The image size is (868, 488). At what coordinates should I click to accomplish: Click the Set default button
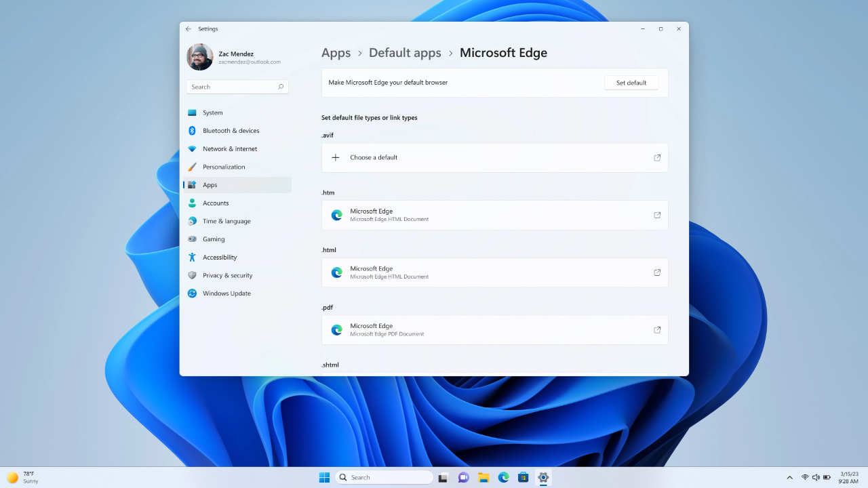(x=631, y=83)
